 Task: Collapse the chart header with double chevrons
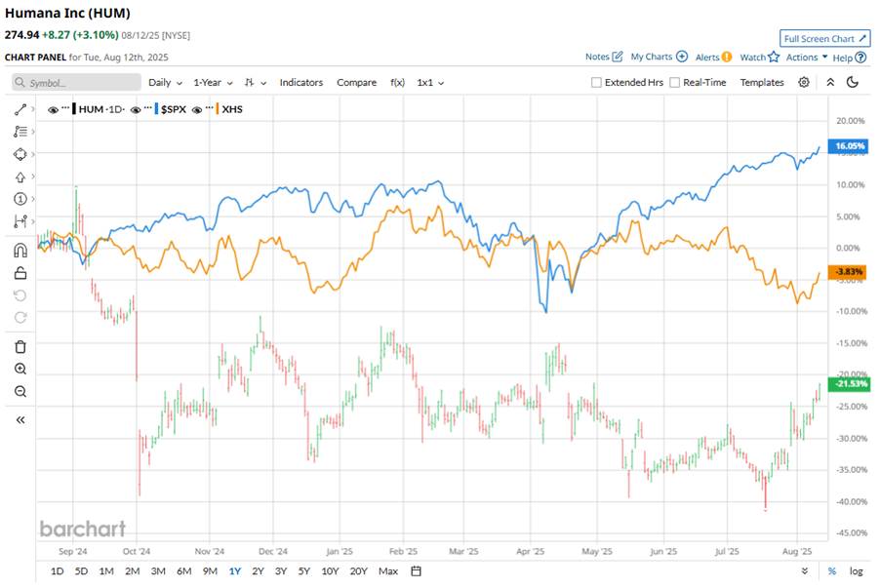[x=830, y=83]
